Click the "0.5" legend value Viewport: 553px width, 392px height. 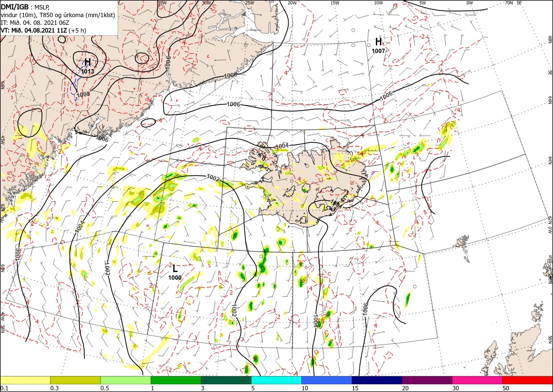point(104,388)
